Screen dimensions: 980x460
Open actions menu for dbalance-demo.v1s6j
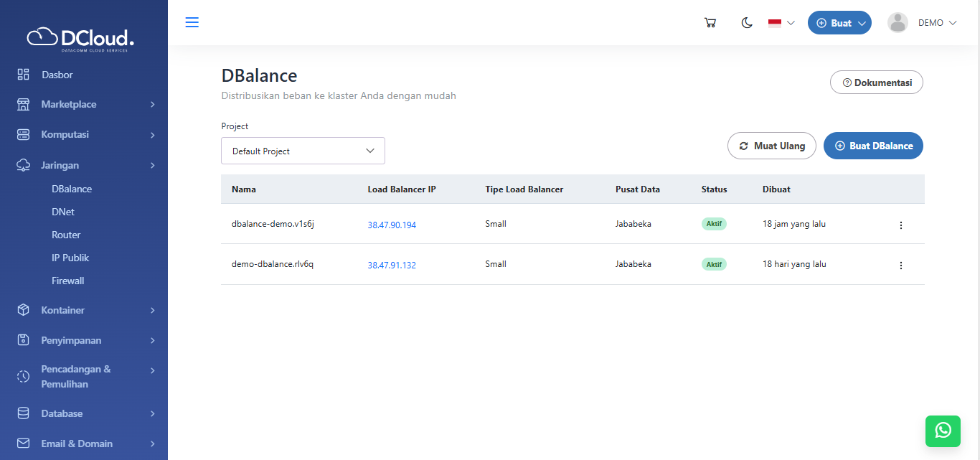(x=901, y=225)
